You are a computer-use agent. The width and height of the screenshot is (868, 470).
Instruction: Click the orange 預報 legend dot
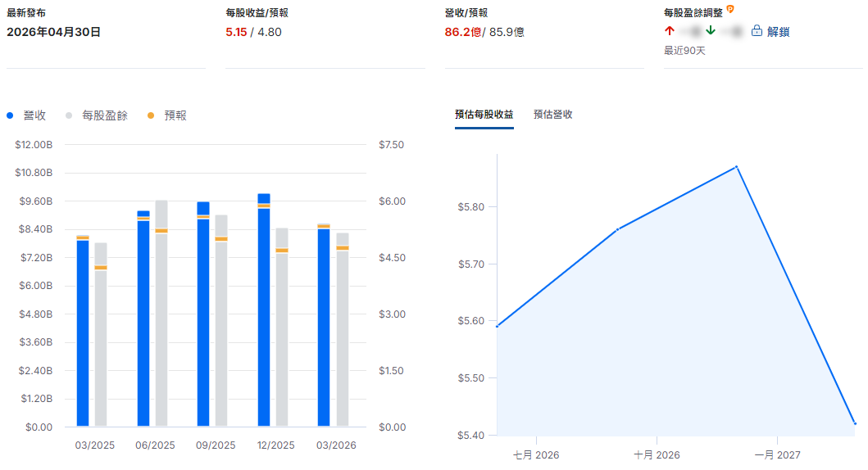pos(151,115)
